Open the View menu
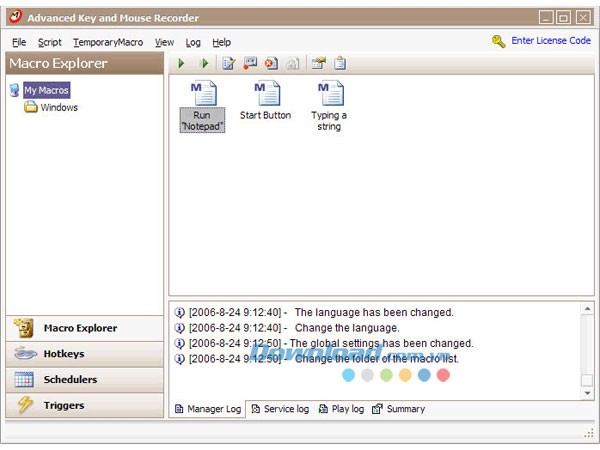The height and width of the screenshot is (450, 600). tap(165, 42)
